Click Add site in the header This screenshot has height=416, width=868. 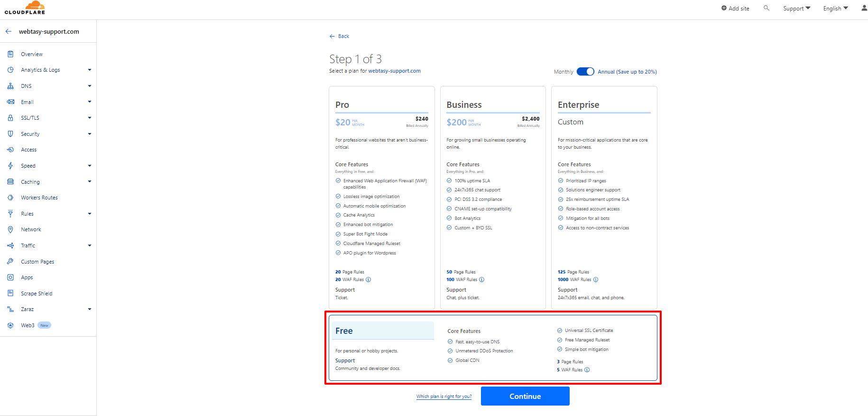click(x=735, y=9)
